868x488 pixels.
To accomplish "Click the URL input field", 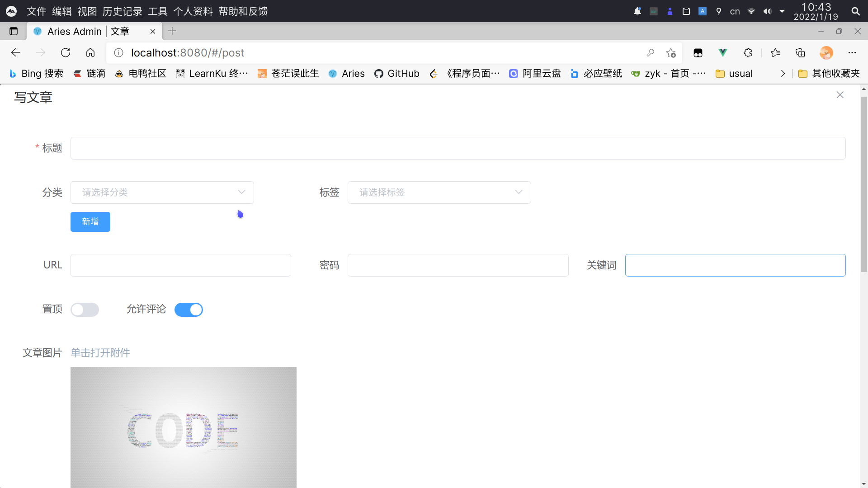I will tap(181, 265).
